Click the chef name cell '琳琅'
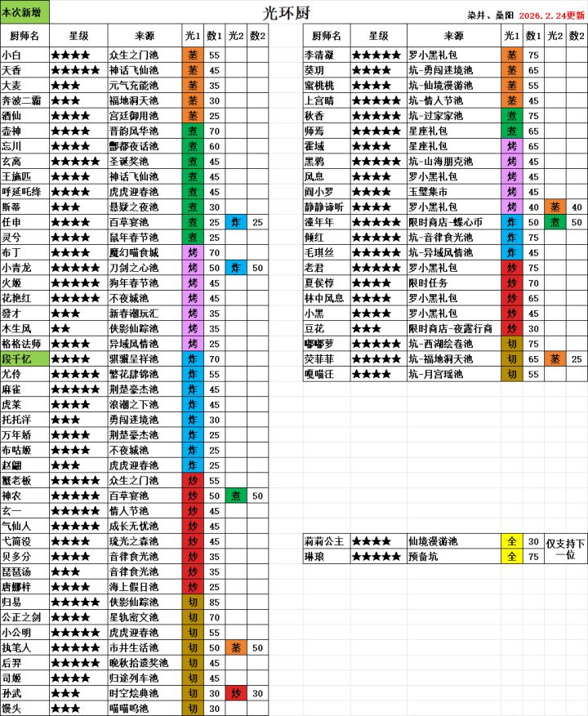 pyautogui.click(x=327, y=557)
